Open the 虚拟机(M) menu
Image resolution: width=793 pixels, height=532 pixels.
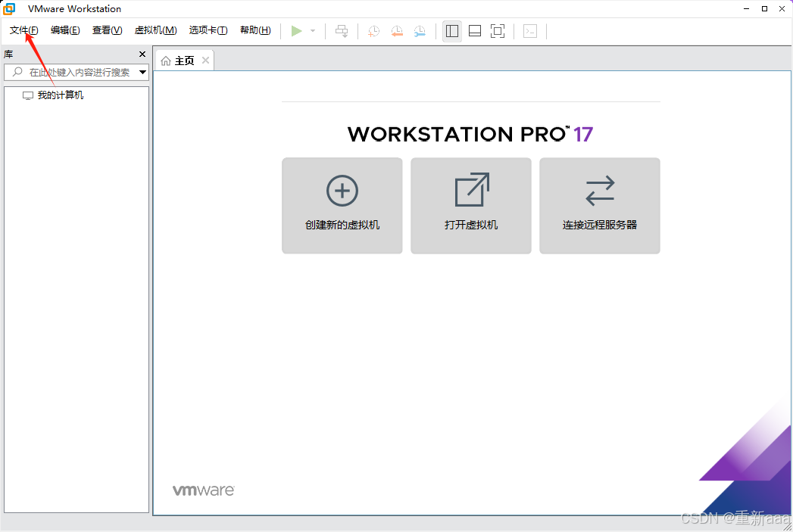156,30
